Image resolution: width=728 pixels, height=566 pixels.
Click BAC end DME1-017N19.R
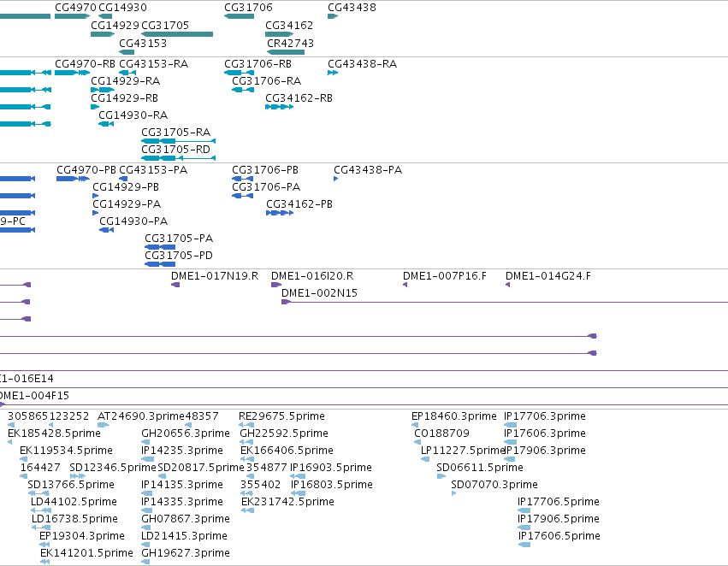[175, 285]
